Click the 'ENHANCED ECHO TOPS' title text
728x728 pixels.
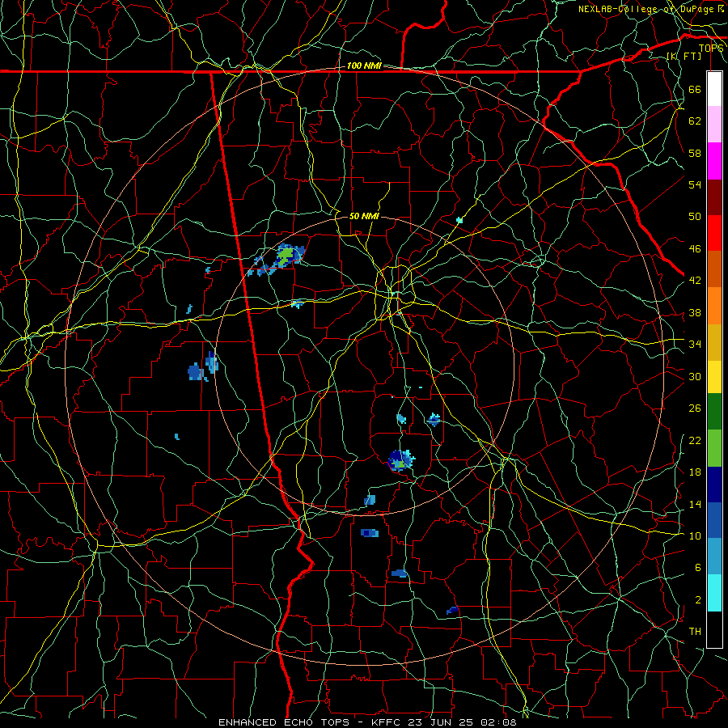284,722
